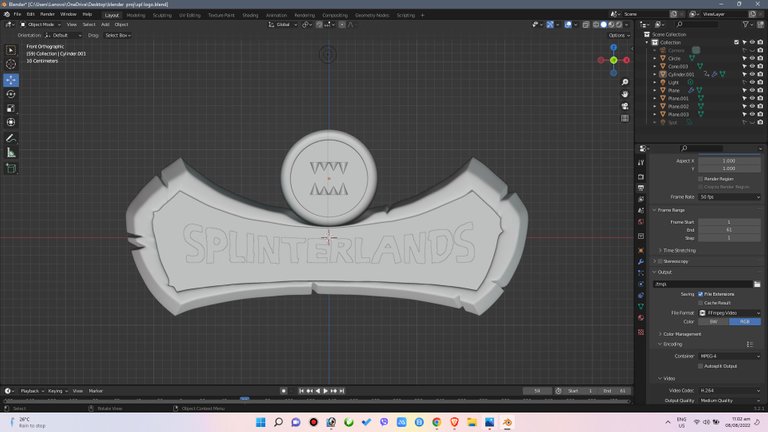The image size is (768, 432).
Task: Click the BW color mode button
Action: point(714,322)
